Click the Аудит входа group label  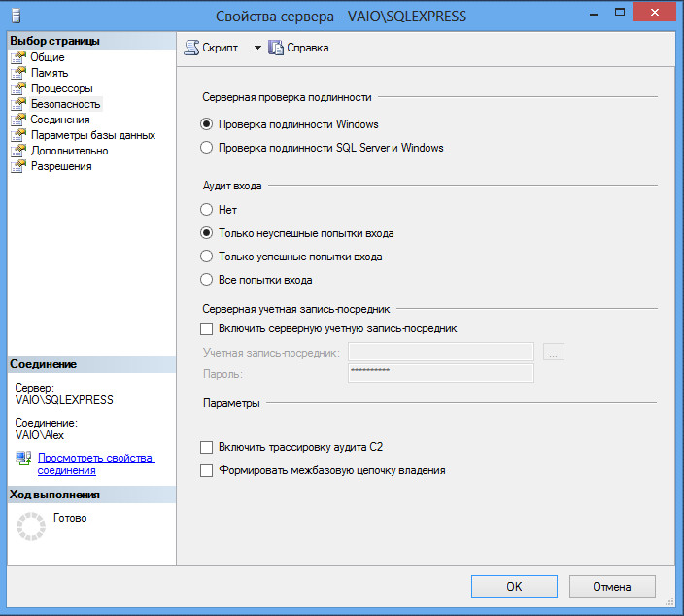(232, 186)
